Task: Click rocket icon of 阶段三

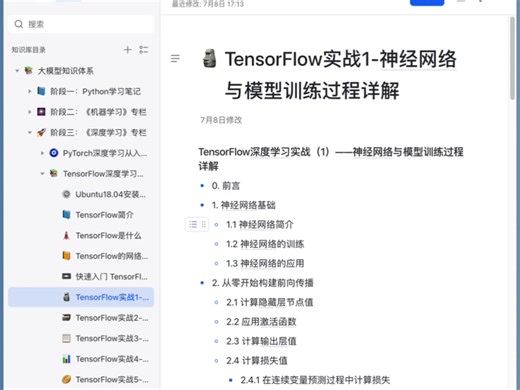Action: 41,132
